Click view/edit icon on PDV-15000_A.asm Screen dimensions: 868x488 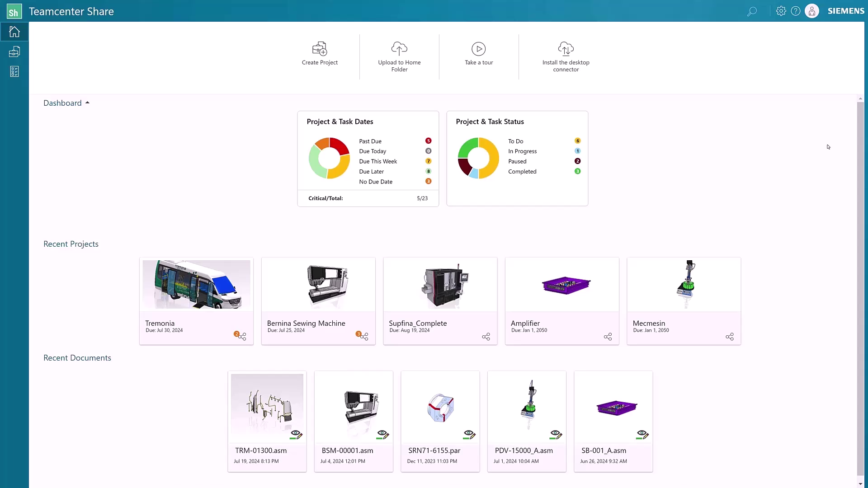point(556,435)
